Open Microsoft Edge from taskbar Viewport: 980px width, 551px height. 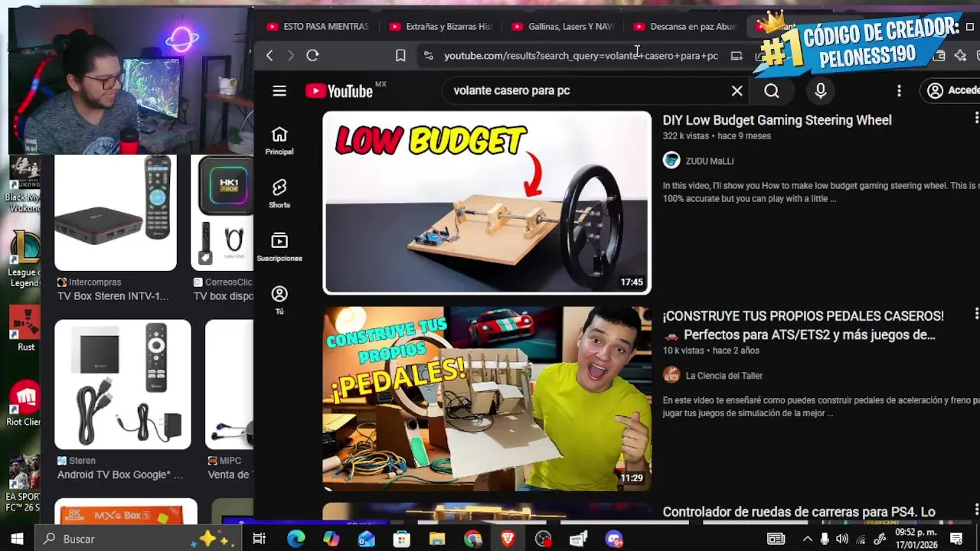point(296,539)
